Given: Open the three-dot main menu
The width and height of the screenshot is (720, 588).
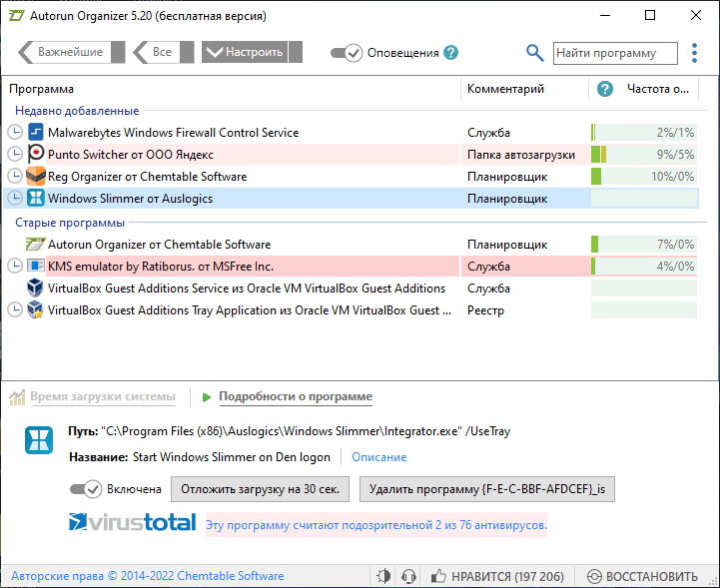Looking at the screenshot, I should [694, 53].
